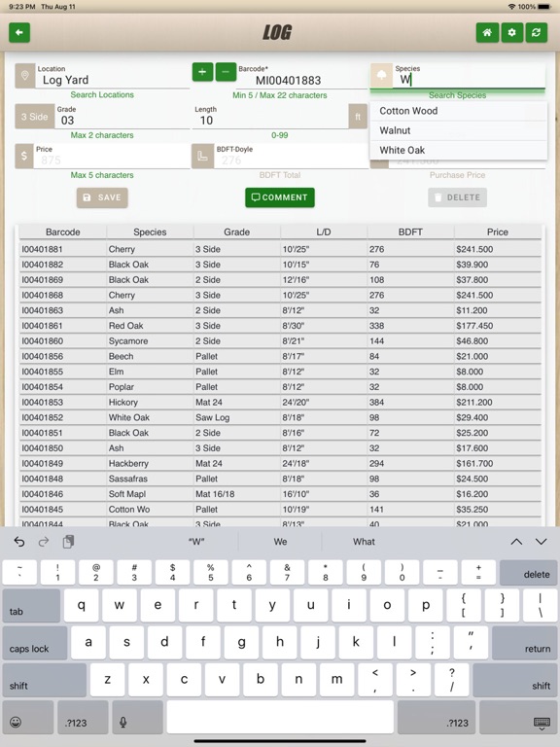
Task: Choose the "What" keyboard suggestion
Action: click(364, 542)
